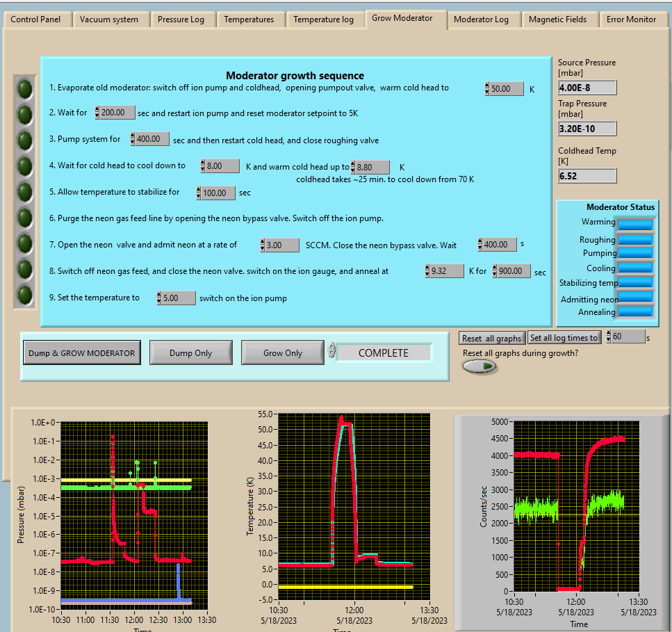The image size is (672, 632).
Task: Click the LED indicator for step 1
Action: (x=25, y=89)
